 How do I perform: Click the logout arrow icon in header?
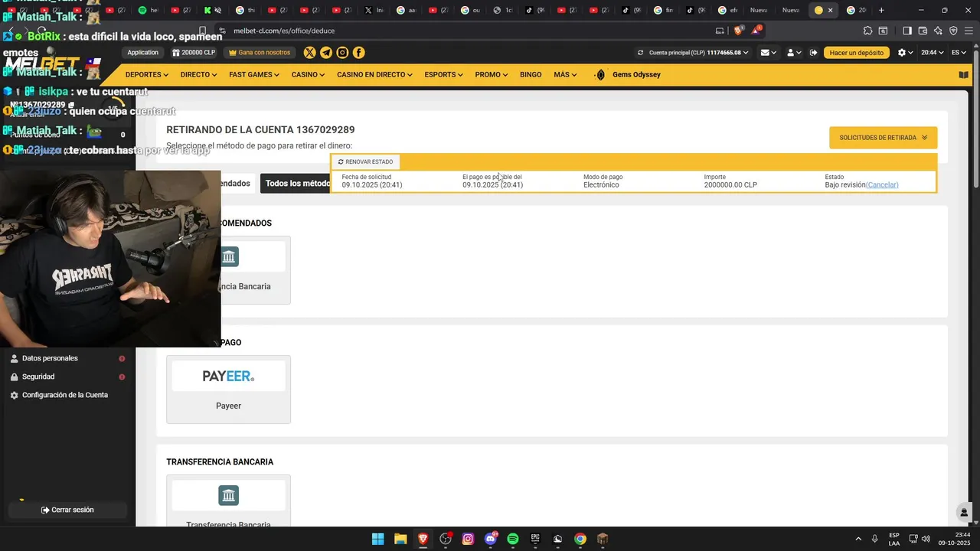813,53
